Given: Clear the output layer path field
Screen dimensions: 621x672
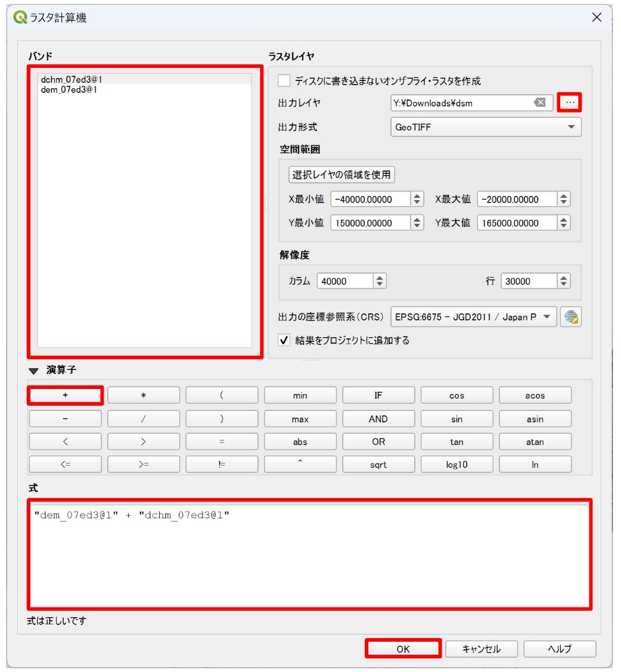Looking at the screenshot, I should (x=539, y=102).
